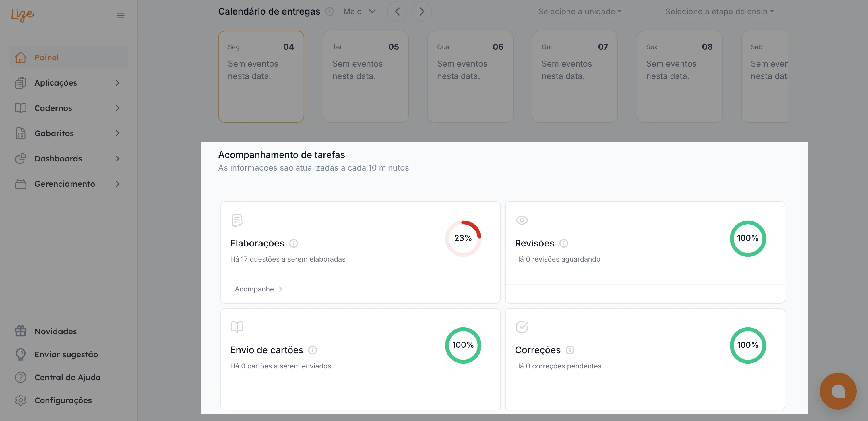Select the Sáb calendar day card

[x=764, y=76]
